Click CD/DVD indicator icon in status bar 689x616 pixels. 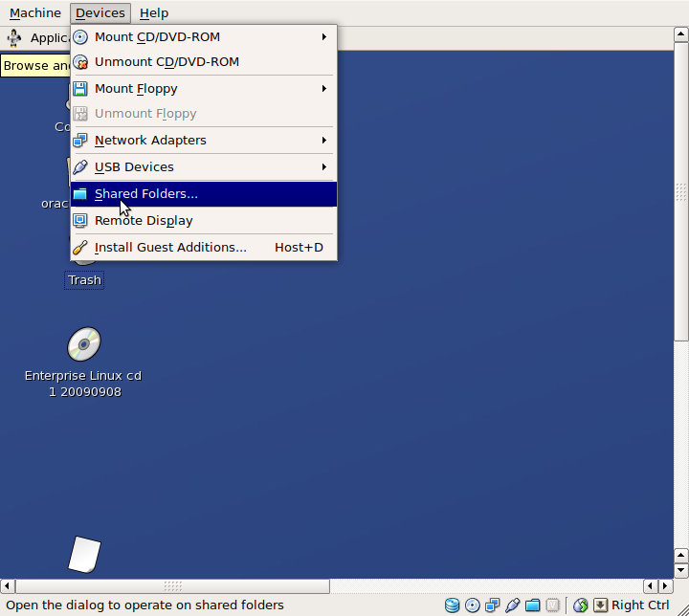point(473,605)
